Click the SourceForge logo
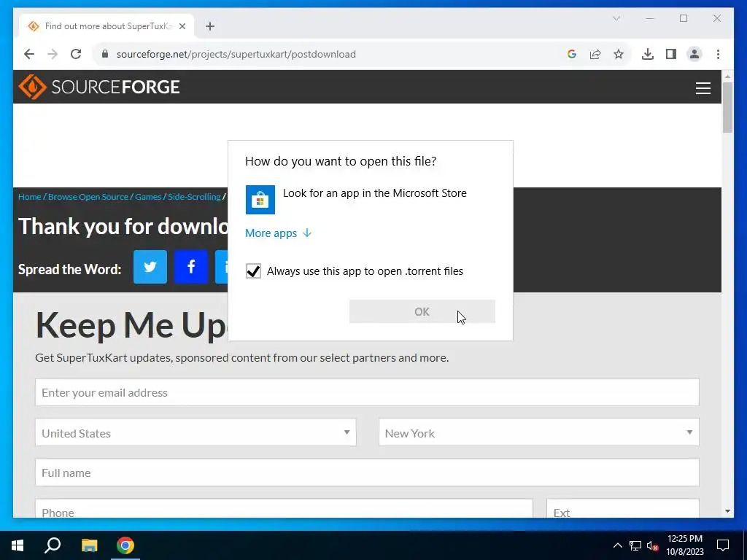The image size is (747, 560). [x=99, y=87]
